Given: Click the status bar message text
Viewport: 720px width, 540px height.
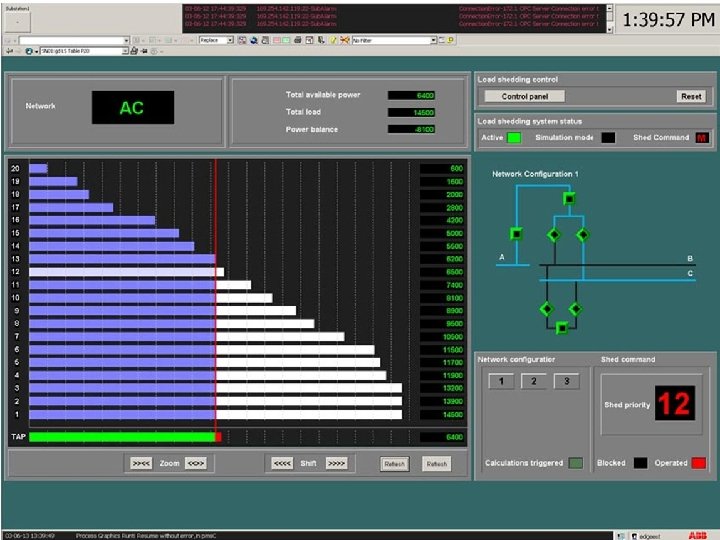Looking at the screenshot, I should coord(146,536).
